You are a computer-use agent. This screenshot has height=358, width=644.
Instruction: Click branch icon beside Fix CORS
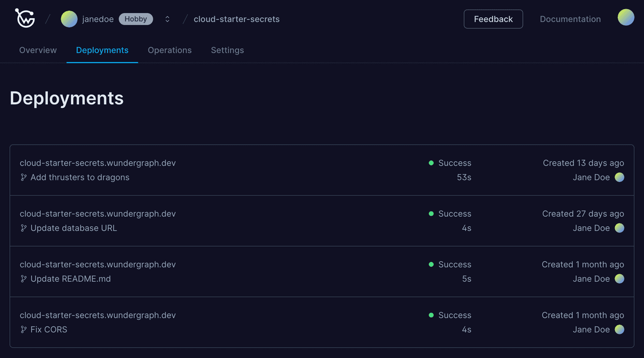pos(24,330)
